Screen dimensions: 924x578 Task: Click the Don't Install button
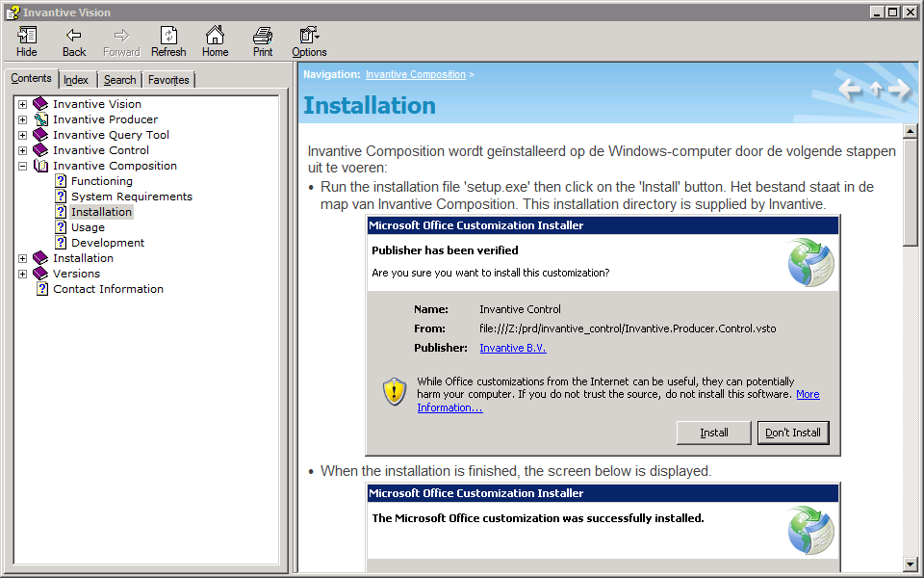[x=792, y=433]
